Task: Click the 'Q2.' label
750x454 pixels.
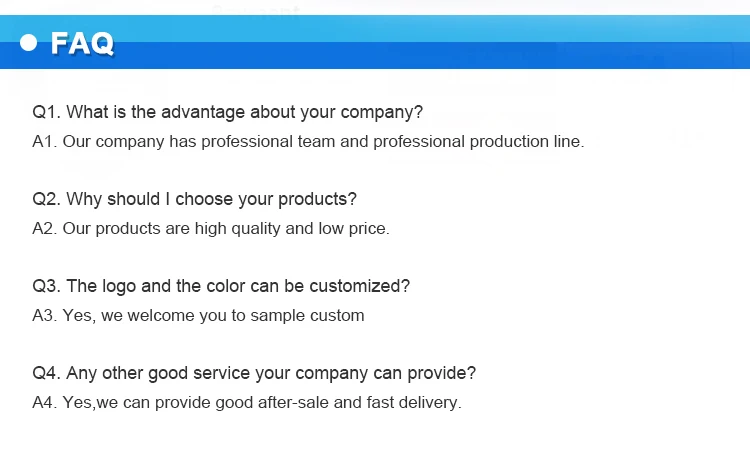Action: click(x=46, y=198)
